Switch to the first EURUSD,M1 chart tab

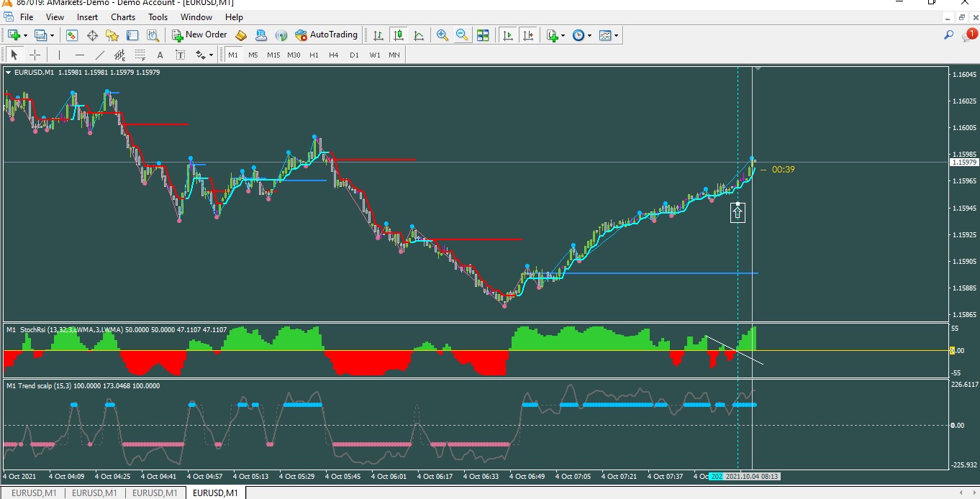(x=35, y=493)
